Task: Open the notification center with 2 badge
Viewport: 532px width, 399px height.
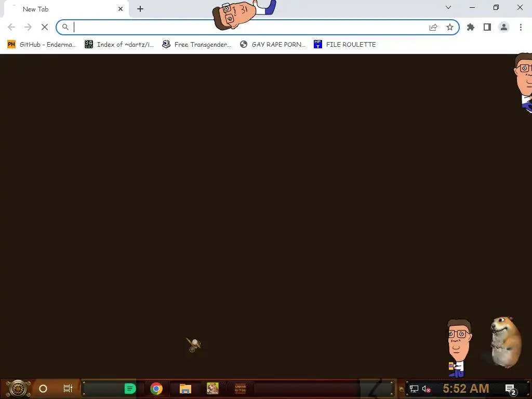Action: point(511,390)
